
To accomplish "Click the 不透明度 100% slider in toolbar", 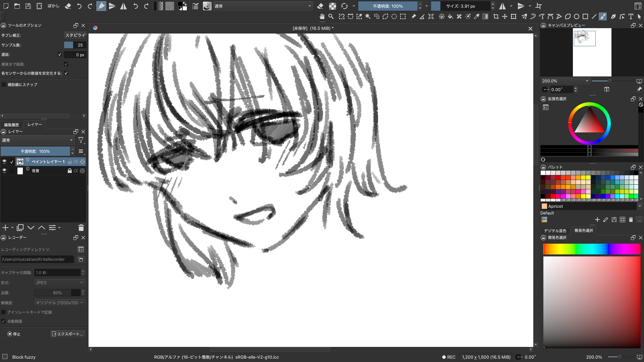I will (x=387, y=6).
